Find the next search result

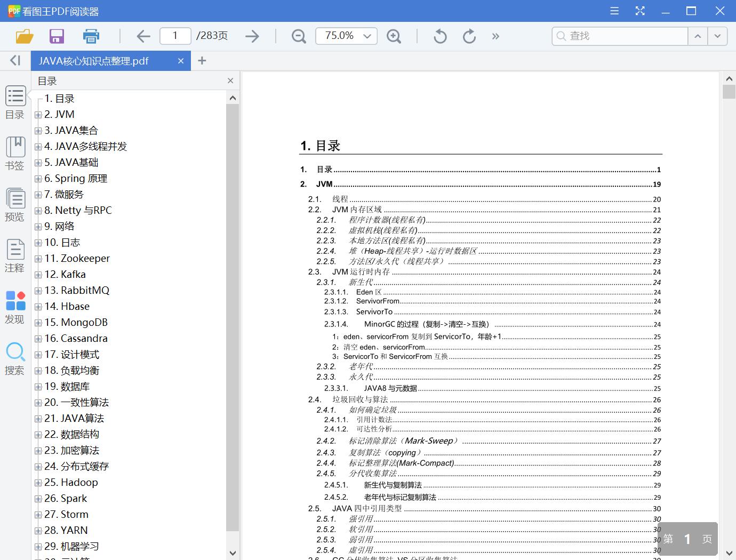point(717,36)
